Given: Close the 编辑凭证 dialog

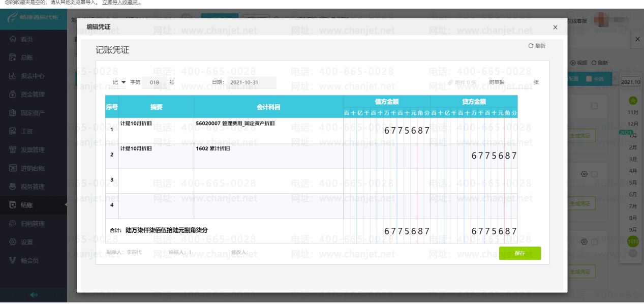Looking at the screenshot, I should point(555,27).
